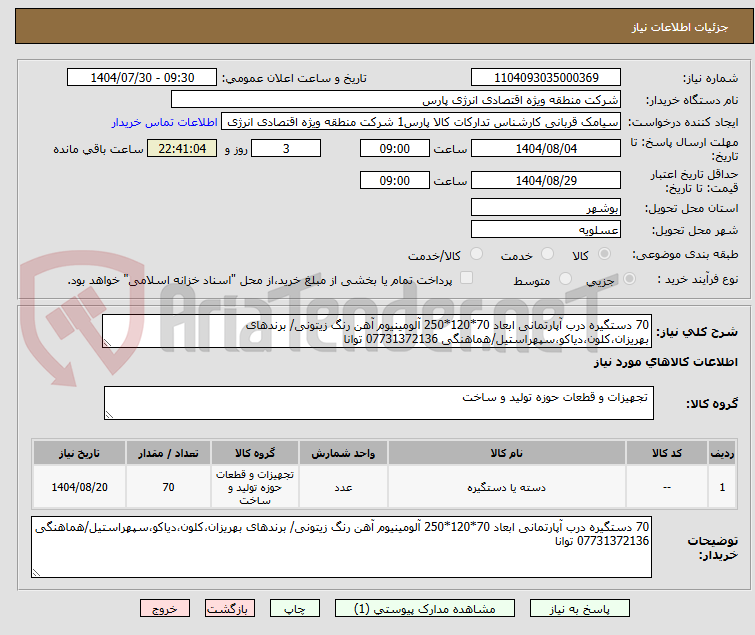Select the 'متوسط' purchase type radio
This screenshot has height=635, width=755.
click(565, 279)
